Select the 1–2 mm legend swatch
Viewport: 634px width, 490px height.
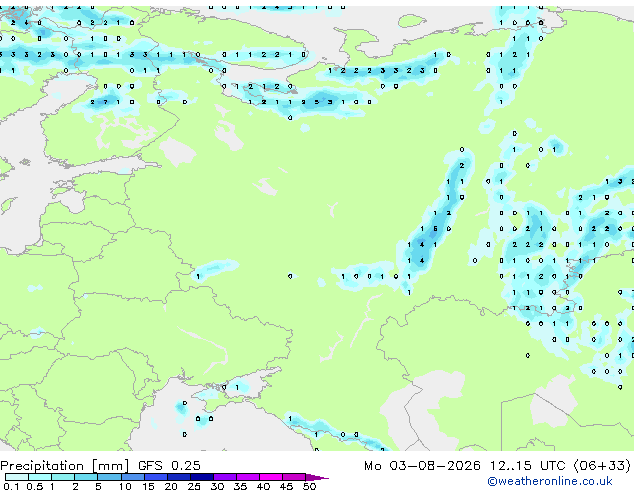coord(63,477)
